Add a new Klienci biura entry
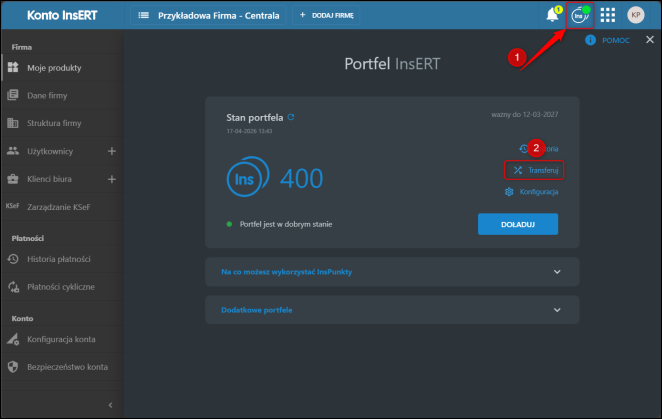Screen dimensions: 662x419 [111, 179]
